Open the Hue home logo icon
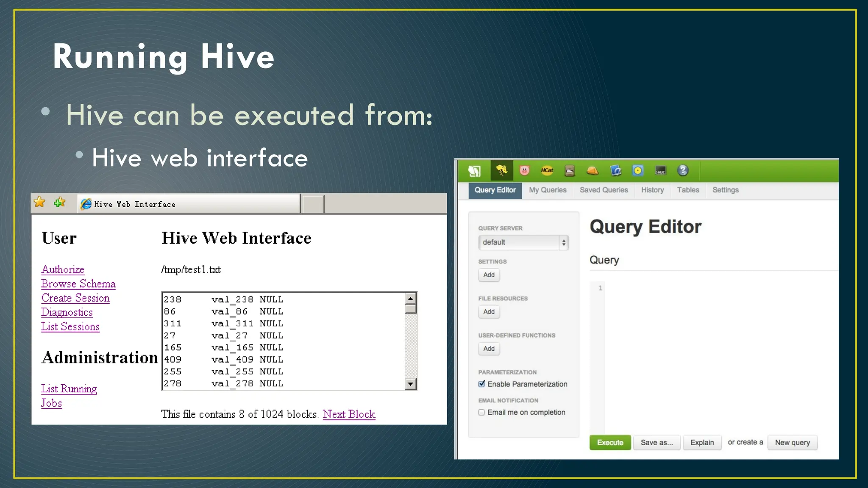Viewport: 868px width, 488px height. coord(474,171)
